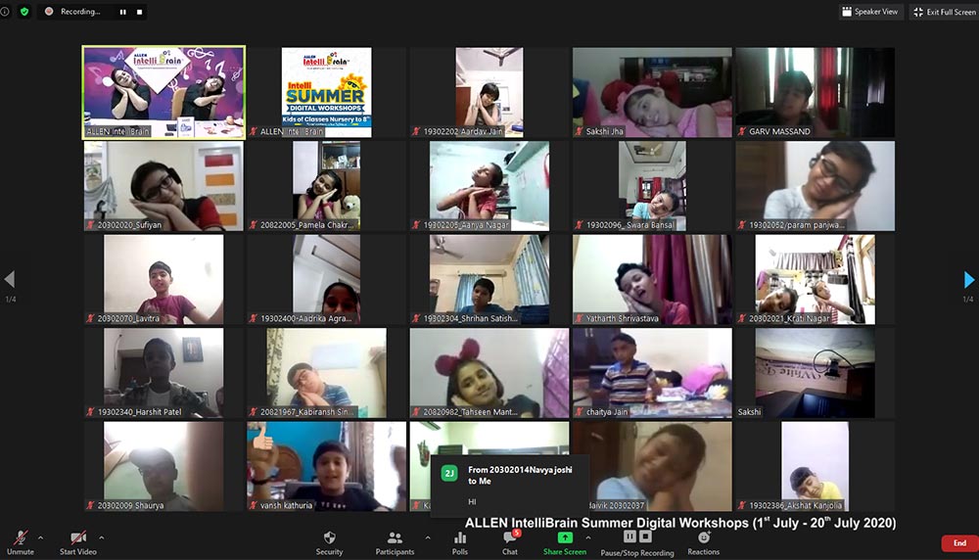Viewport: 979px width, 560px height.
Task: Select 19302096_Swara Bansal video tile
Action: pyautogui.click(x=652, y=186)
